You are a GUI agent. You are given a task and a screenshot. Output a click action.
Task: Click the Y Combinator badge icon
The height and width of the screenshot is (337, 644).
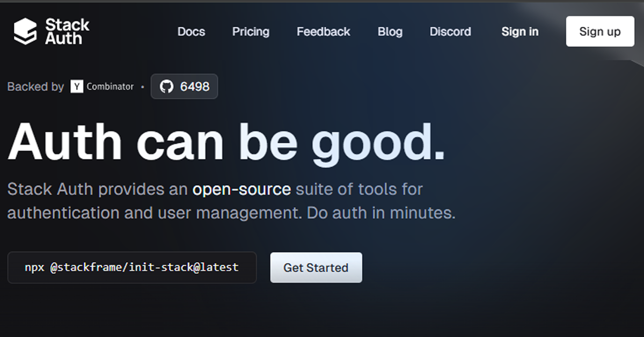(x=76, y=86)
